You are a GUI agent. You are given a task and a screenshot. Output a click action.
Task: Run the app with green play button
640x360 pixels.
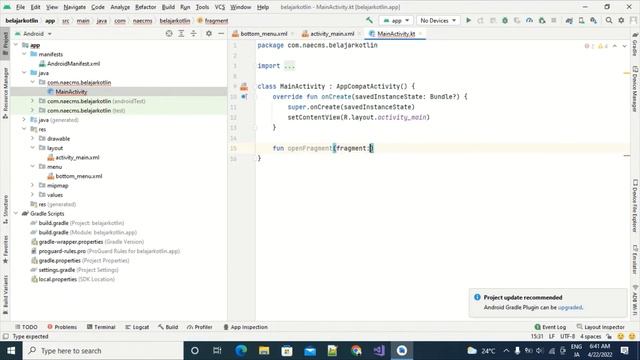click(x=468, y=20)
